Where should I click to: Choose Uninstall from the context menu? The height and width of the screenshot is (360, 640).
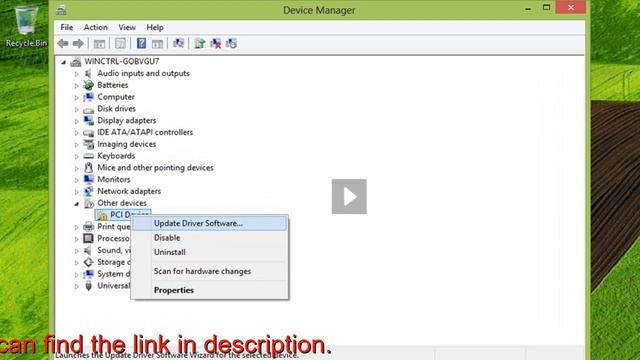click(x=210, y=252)
